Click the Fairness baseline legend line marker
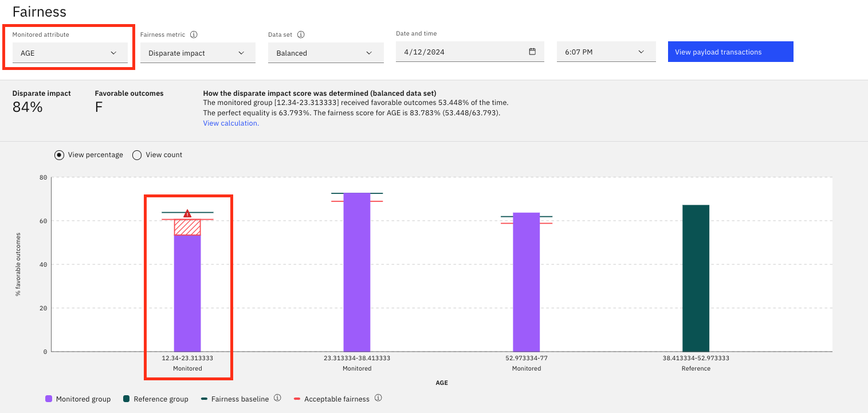The height and width of the screenshot is (413, 868). click(204, 399)
